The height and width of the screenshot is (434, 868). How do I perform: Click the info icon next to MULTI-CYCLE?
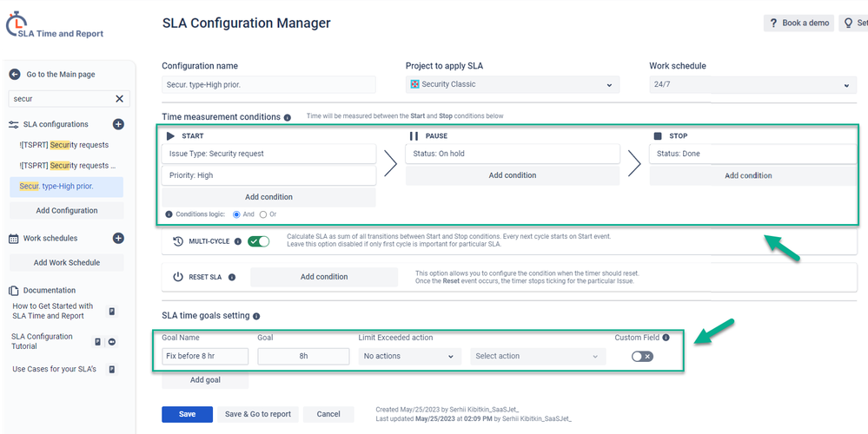237,241
